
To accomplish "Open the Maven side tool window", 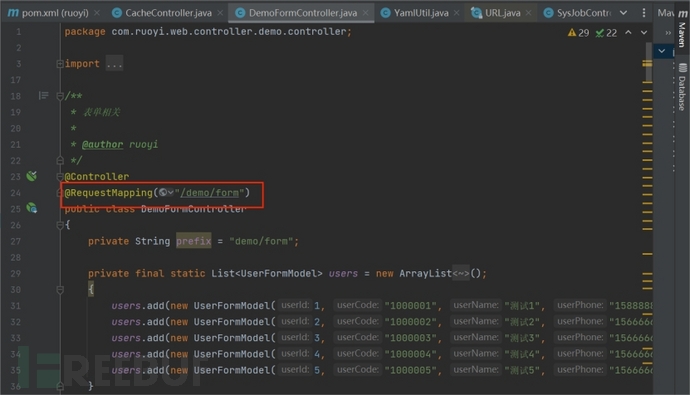I will (682, 29).
